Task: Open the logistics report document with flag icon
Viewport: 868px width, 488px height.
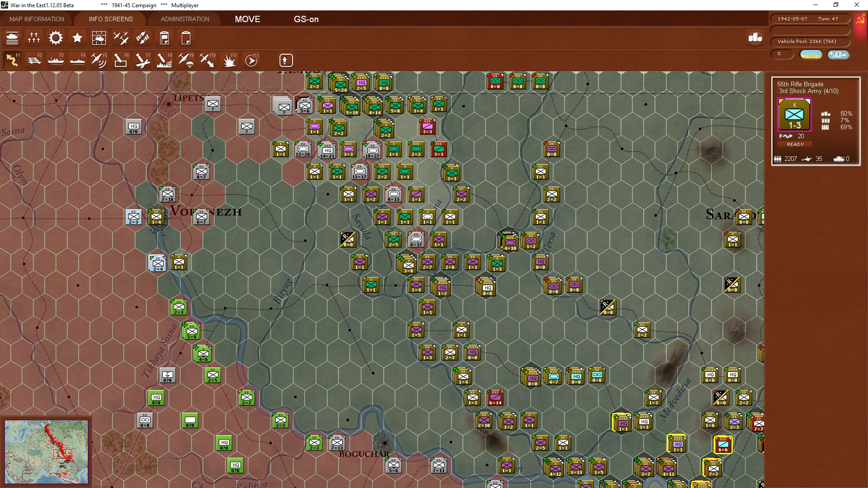Action: [164, 38]
